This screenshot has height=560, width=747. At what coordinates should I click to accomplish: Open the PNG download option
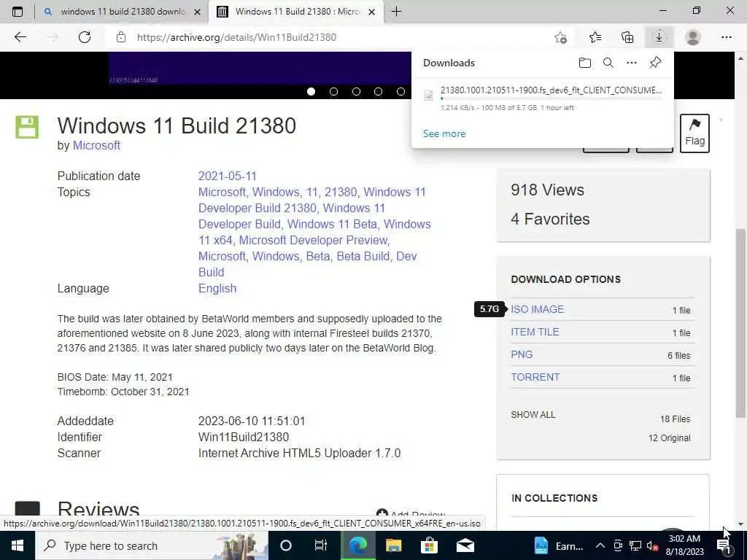click(x=522, y=355)
